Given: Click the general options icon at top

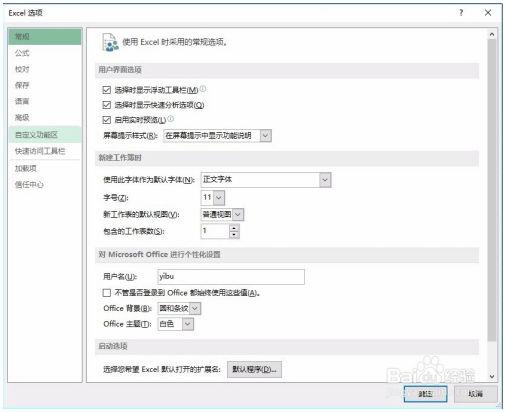Looking at the screenshot, I should click(x=110, y=42).
